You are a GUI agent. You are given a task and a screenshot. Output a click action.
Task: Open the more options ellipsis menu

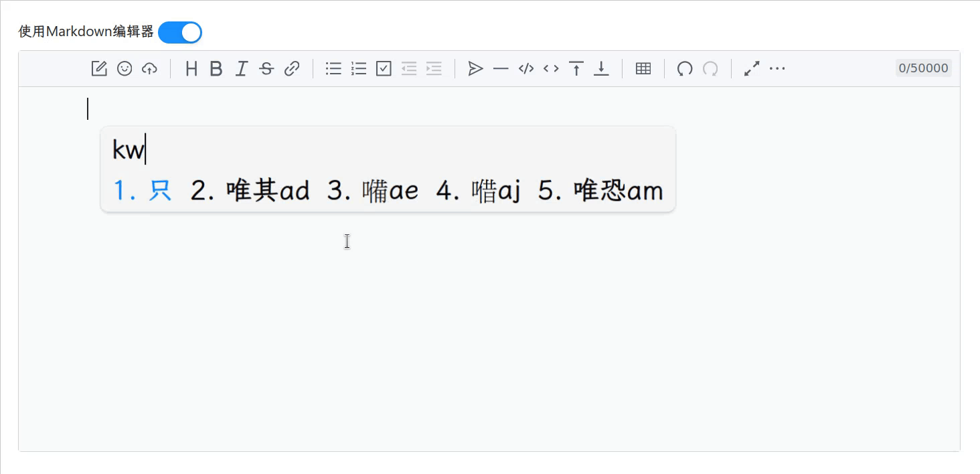[x=777, y=68]
